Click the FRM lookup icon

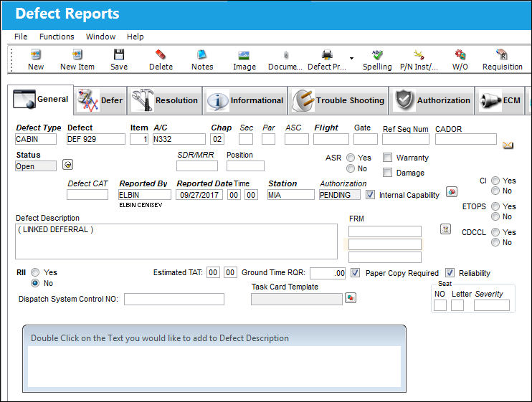coord(445,229)
